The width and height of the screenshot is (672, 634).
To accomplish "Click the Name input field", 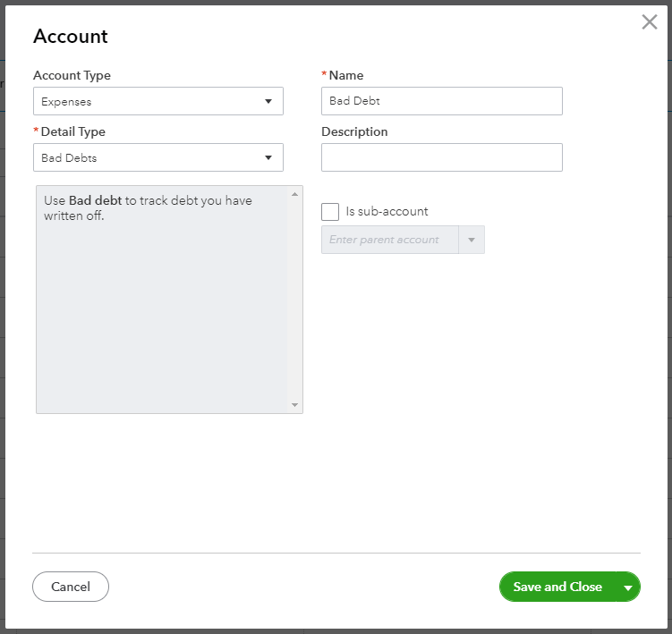I will (x=442, y=101).
